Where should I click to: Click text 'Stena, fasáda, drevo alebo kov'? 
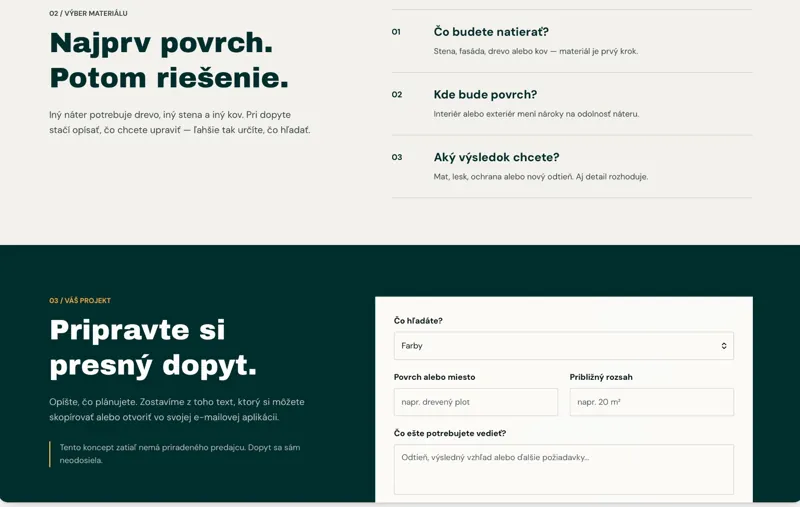tap(490, 51)
